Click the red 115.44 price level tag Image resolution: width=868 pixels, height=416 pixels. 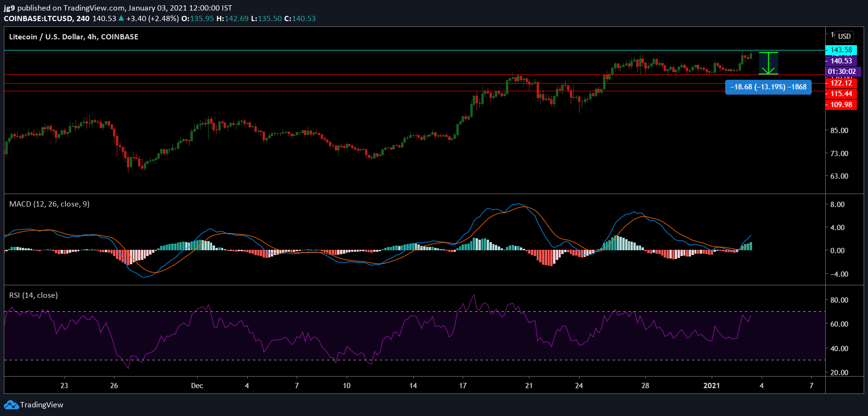841,94
